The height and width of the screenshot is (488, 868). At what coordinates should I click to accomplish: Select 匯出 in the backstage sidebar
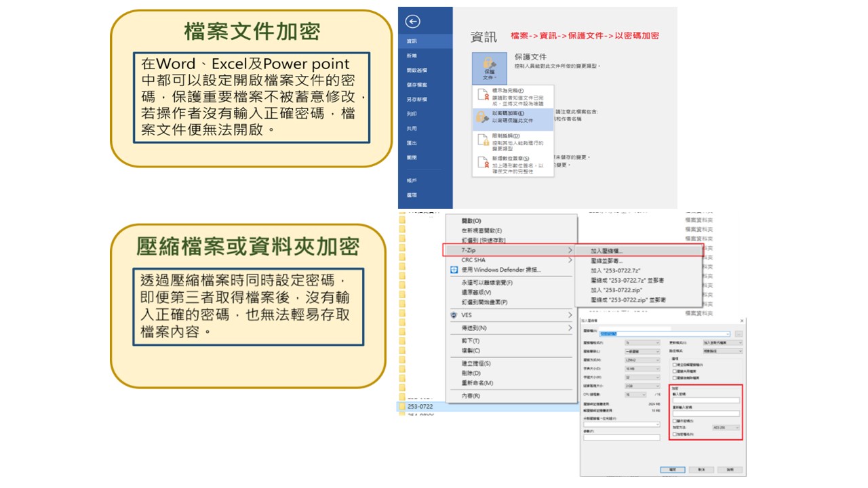point(425,143)
